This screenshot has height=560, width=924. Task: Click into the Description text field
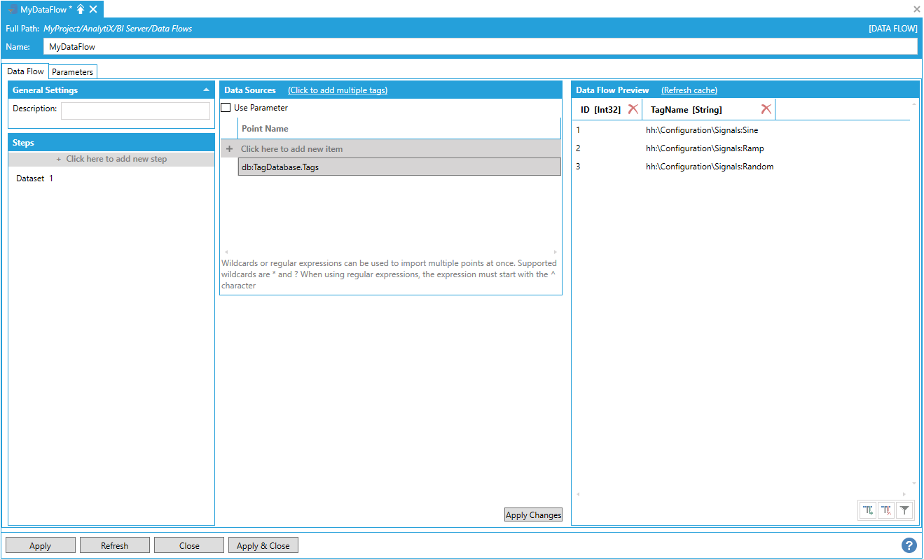point(135,111)
